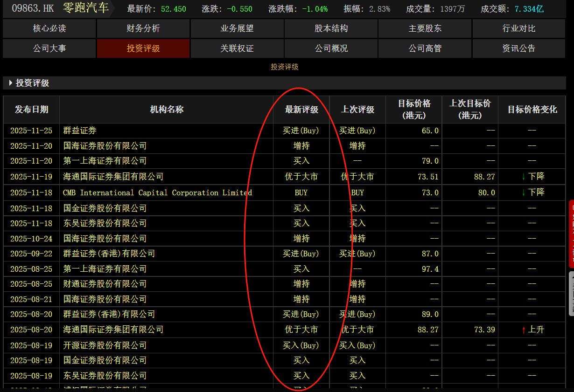574x392 pixels.
Task: Open the 关联权证 tab
Action: coord(237,48)
